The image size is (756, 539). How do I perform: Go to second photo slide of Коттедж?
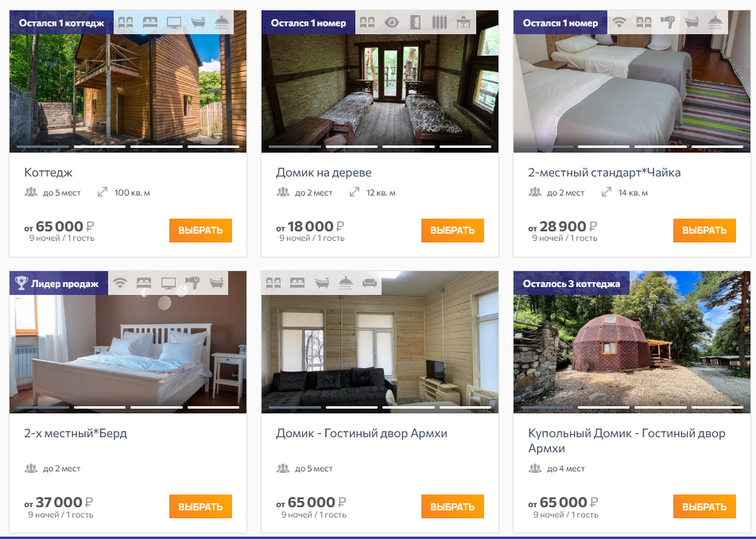(x=100, y=146)
